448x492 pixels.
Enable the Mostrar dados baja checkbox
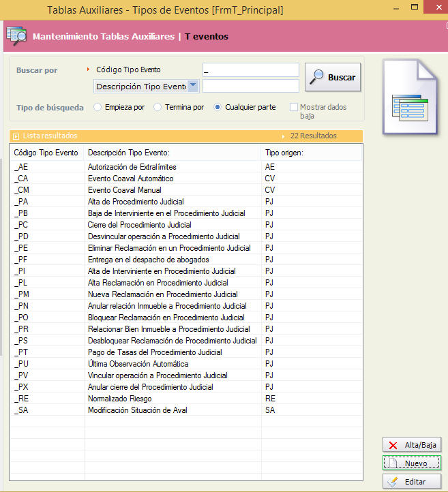[293, 107]
